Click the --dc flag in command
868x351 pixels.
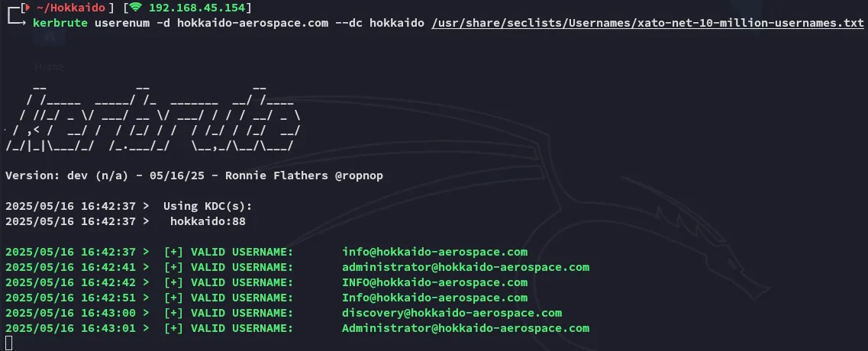coord(349,23)
